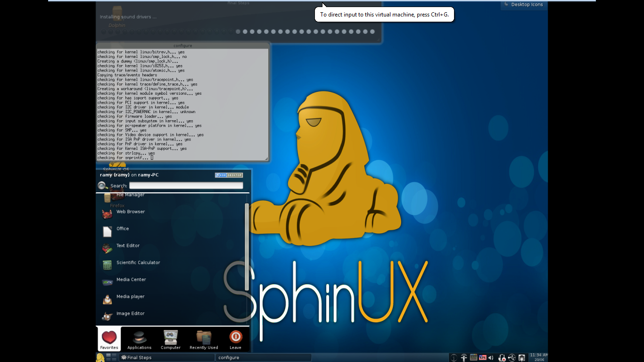
Task: Click the info icon in system tray
Action: [454, 358]
